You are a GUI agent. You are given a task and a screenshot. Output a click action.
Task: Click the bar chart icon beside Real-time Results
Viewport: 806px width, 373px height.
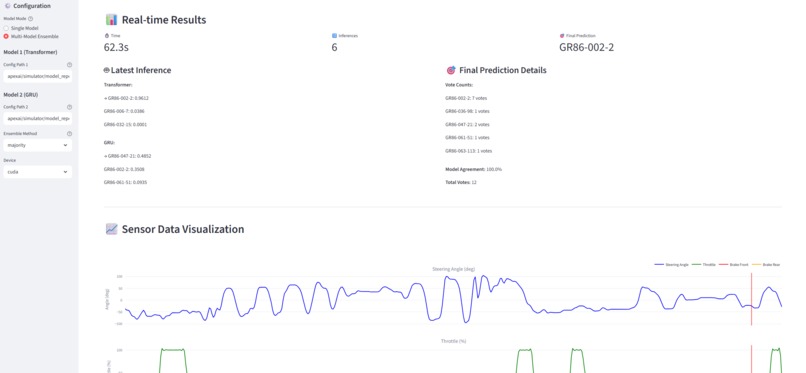pyautogui.click(x=111, y=20)
